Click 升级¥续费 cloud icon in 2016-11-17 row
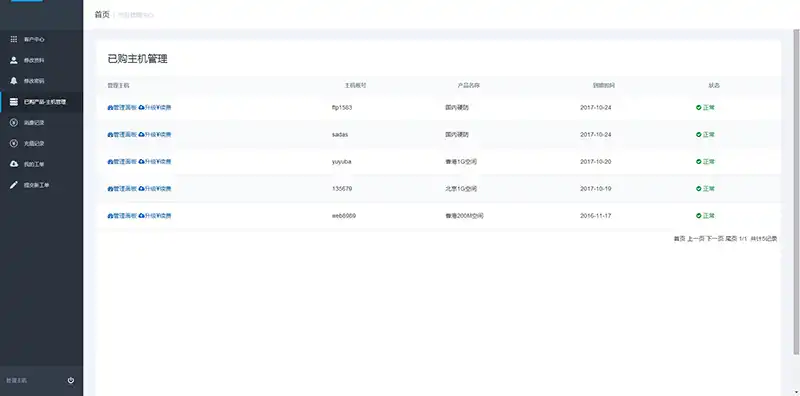800x396 pixels. [141, 216]
